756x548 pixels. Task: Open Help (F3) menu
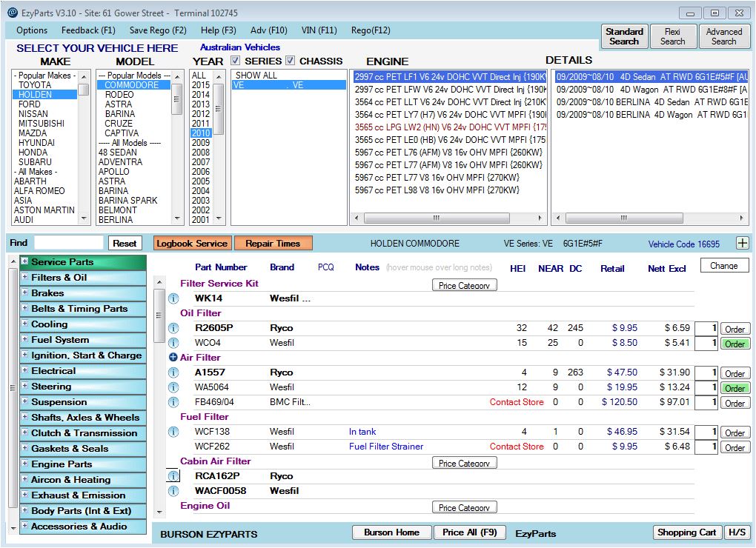click(219, 30)
